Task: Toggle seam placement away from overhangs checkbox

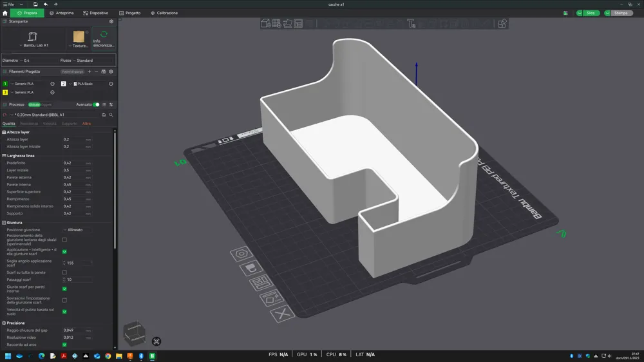Action: 64,240
